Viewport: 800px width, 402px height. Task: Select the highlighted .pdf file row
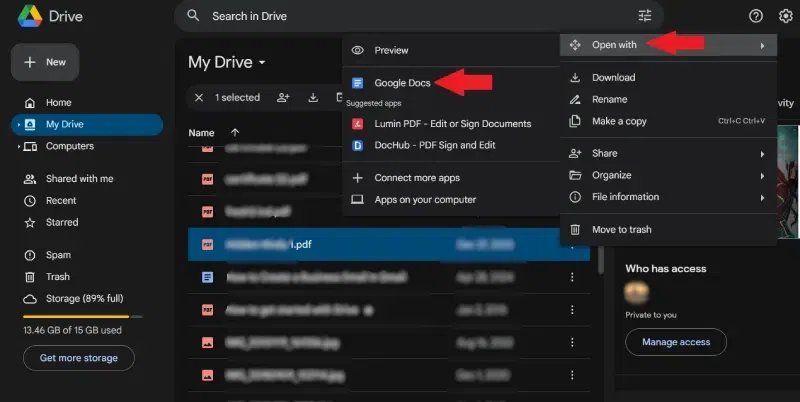click(x=389, y=244)
